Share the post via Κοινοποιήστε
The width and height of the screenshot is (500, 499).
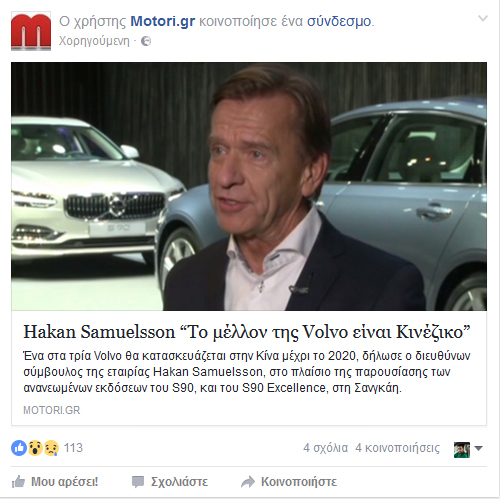(289, 482)
